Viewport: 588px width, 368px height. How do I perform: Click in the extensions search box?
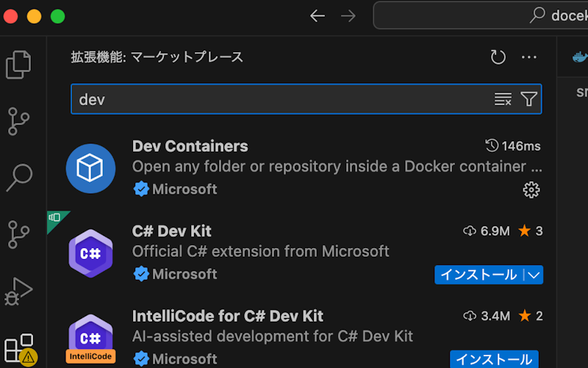(279, 99)
